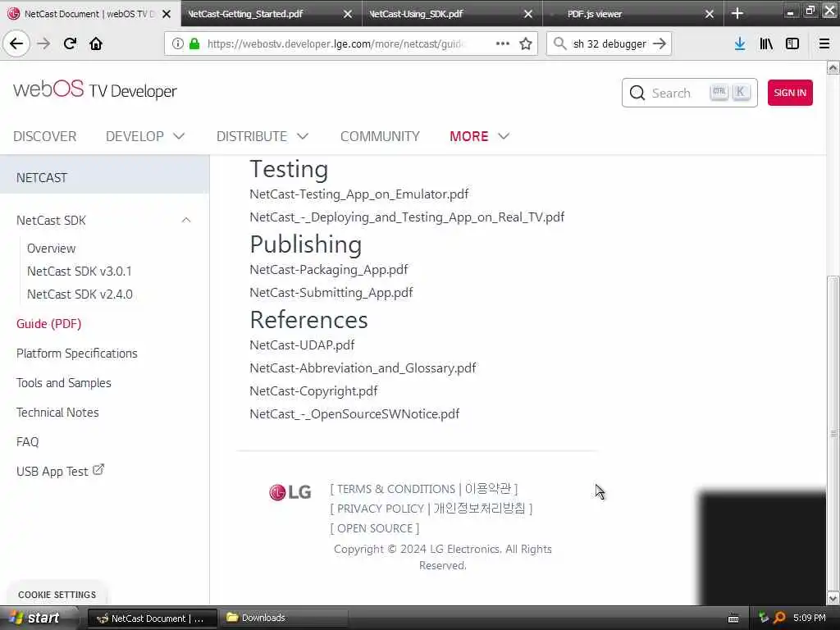The image size is (840, 630).
Task: Open Deploying_and_Testing_App_on_Real_TV.pdf
Action: coord(407,217)
